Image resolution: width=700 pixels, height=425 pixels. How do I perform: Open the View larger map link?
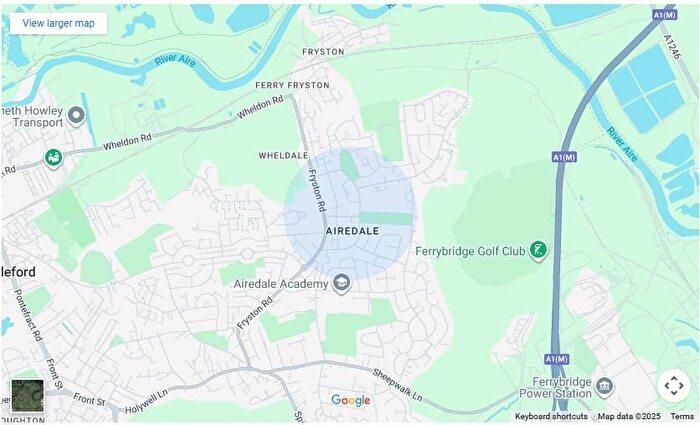58,23
